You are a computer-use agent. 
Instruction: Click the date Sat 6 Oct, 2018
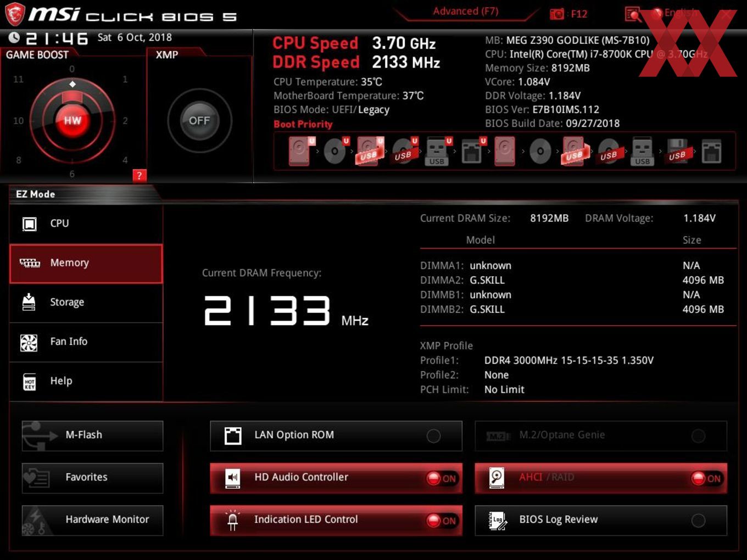click(135, 37)
